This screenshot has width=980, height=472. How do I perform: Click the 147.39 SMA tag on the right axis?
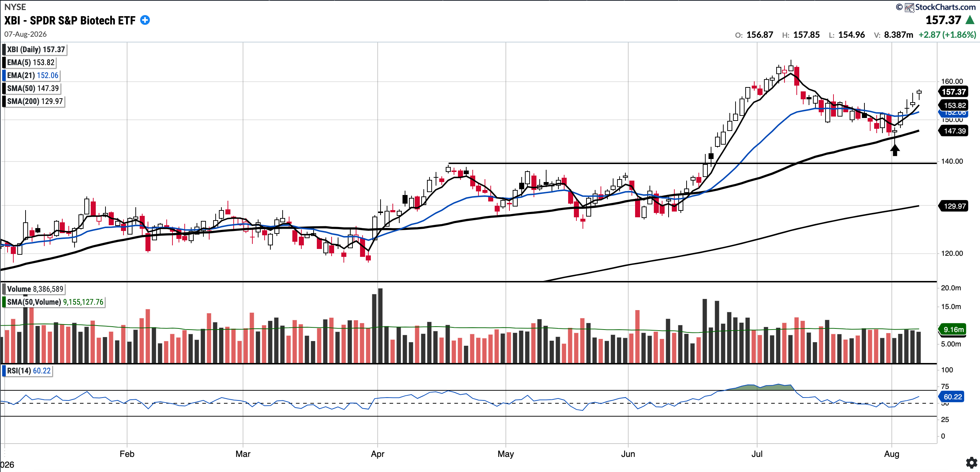[953, 131]
